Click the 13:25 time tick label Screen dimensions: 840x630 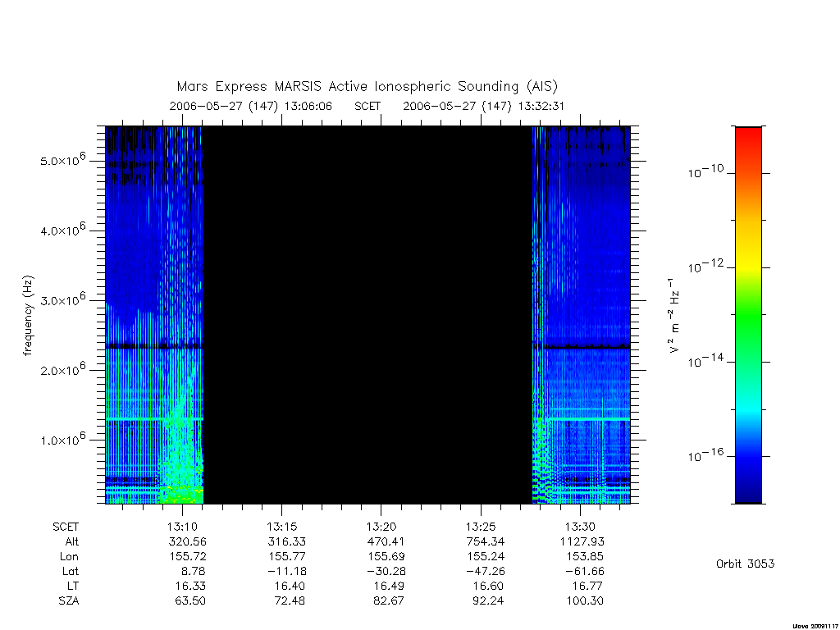(x=481, y=527)
